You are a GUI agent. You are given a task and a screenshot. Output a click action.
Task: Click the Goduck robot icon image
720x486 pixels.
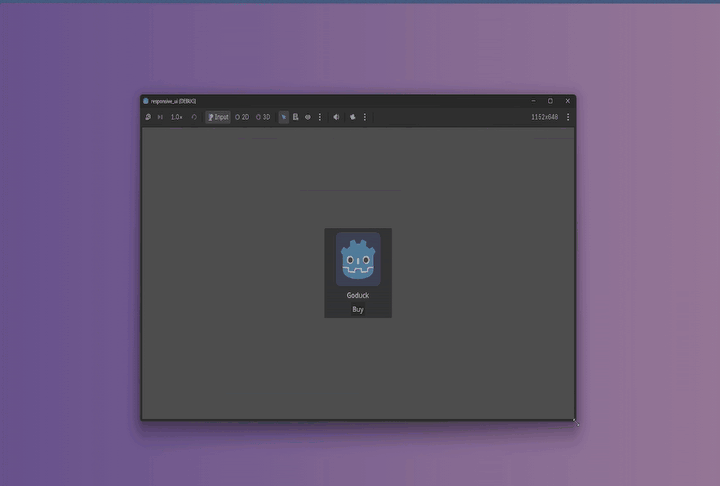pos(358,259)
